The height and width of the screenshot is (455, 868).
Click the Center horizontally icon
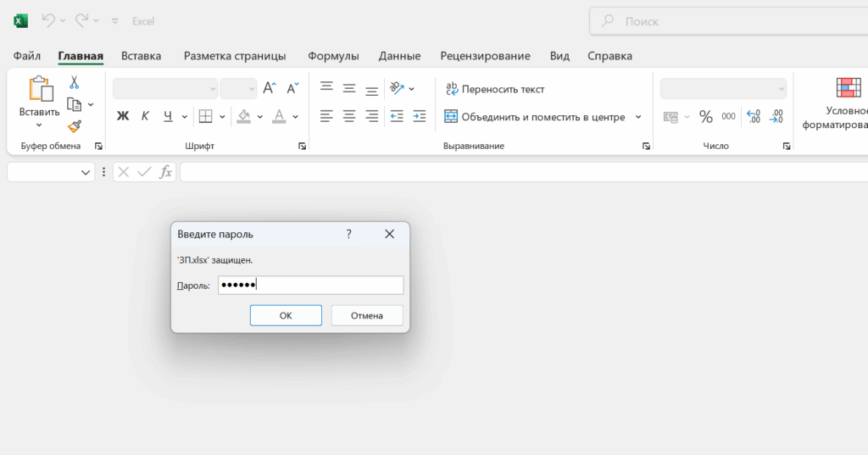click(349, 116)
